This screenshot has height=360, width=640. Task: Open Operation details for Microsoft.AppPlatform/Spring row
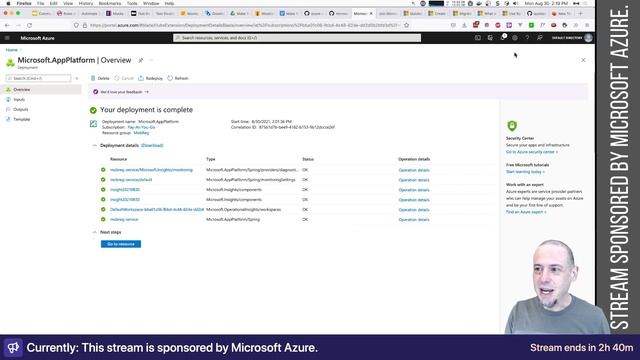pyautogui.click(x=414, y=220)
